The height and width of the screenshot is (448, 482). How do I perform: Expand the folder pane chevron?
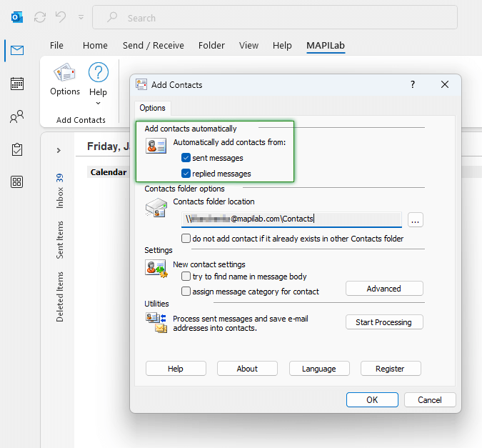point(59,151)
